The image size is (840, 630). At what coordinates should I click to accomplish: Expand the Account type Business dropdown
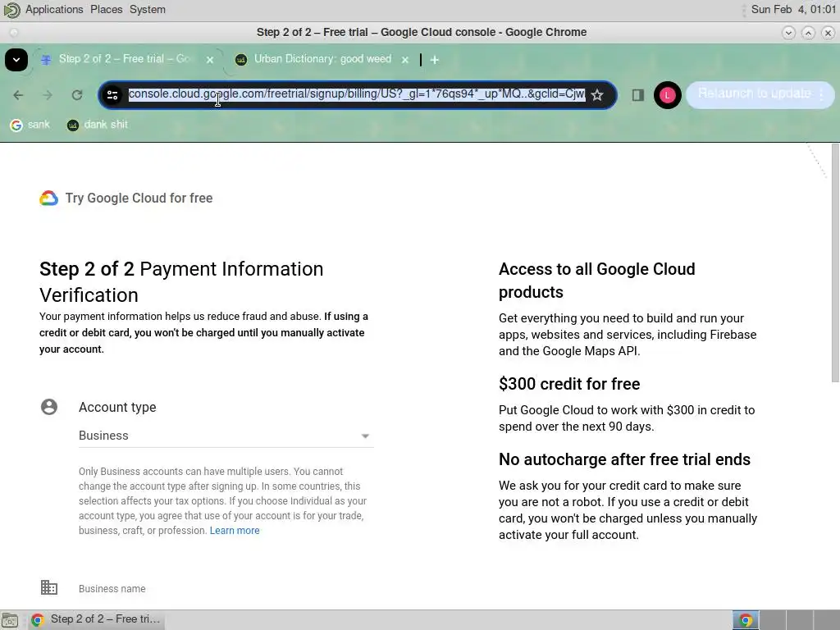click(226, 436)
